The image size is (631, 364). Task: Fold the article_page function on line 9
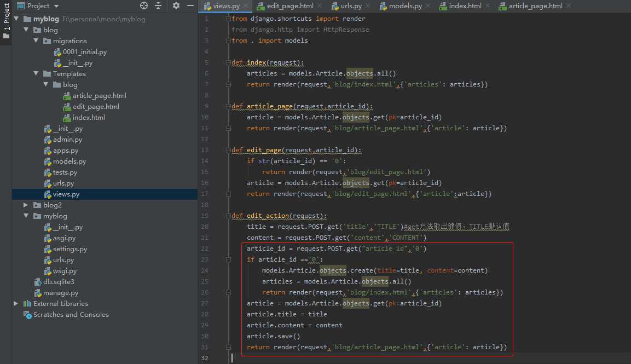coord(228,106)
